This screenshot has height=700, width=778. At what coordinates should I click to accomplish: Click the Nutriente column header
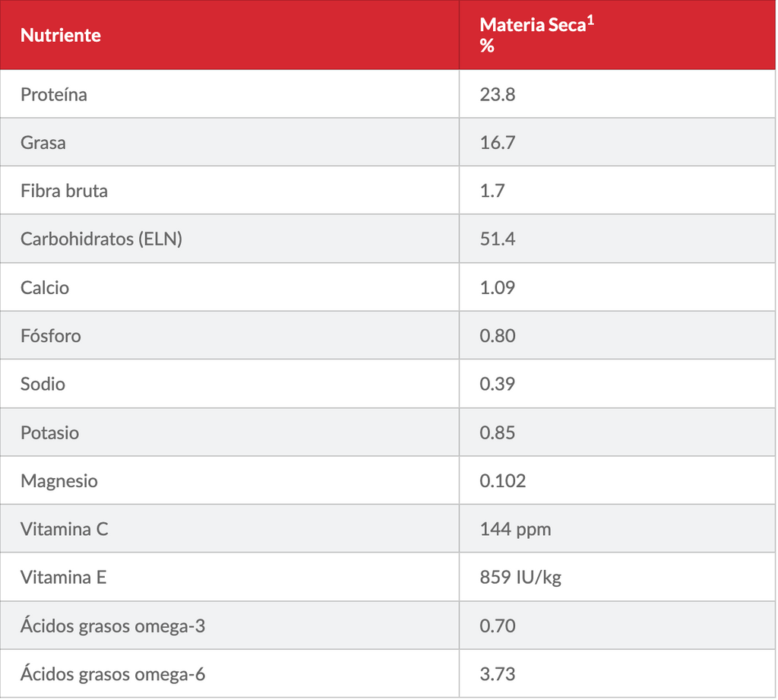click(x=61, y=35)
